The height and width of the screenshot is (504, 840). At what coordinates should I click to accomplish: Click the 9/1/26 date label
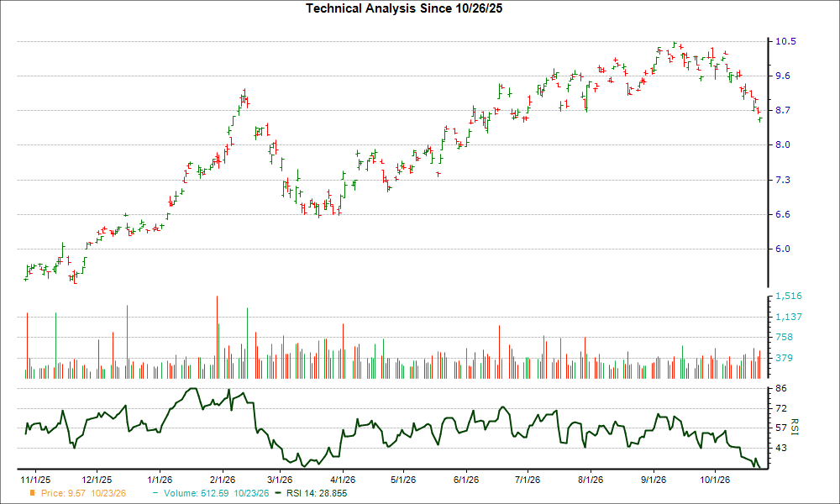click(x=653, y=480)
